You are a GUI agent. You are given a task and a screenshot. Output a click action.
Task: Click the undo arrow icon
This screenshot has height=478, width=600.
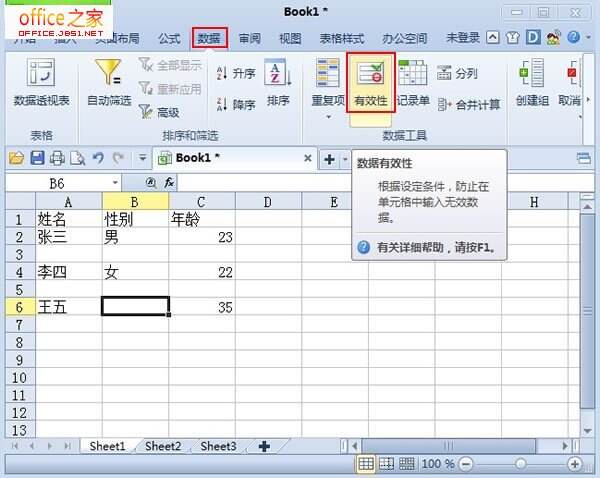click(x=98, y=158)
